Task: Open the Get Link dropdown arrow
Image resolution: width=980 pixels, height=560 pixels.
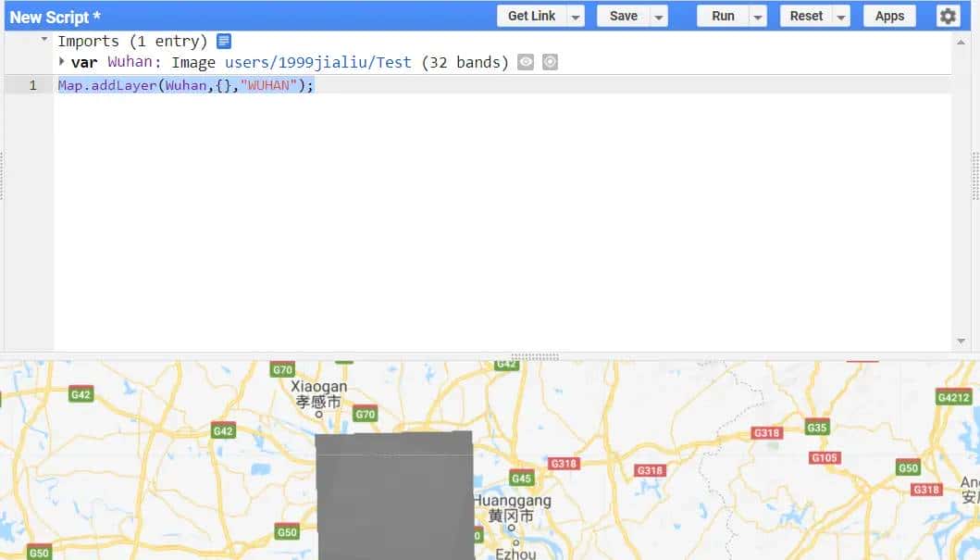Action: pyautogui.click(x=575, y=16)
